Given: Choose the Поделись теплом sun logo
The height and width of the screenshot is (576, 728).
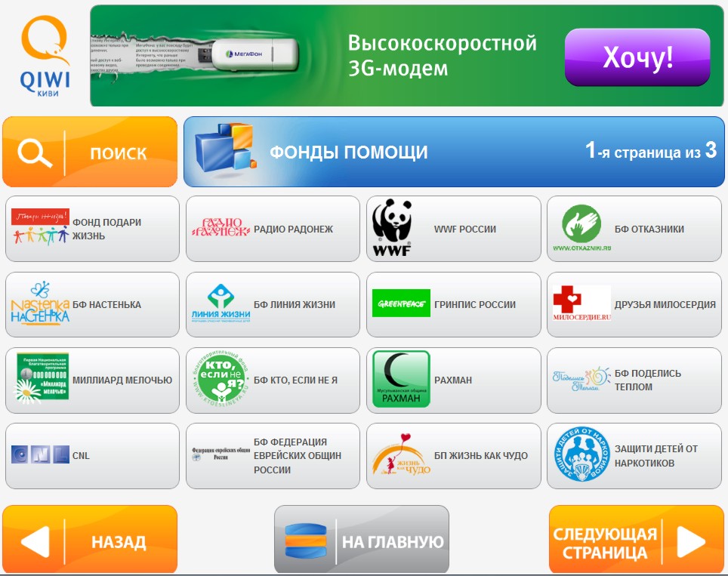Looking at the screenshot, I should [x=581, y=379].
